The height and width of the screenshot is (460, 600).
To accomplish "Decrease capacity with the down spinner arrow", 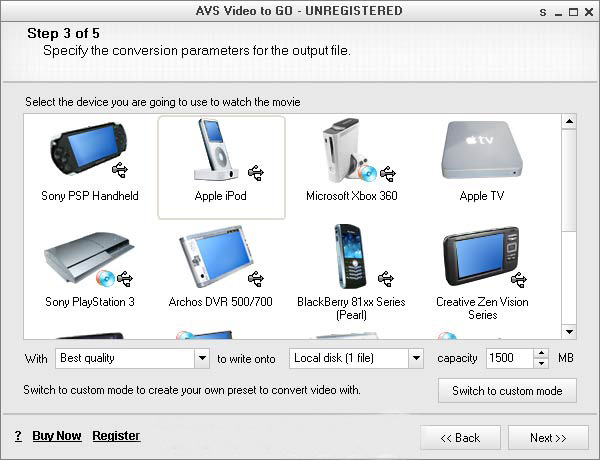I will pos(541,364).
